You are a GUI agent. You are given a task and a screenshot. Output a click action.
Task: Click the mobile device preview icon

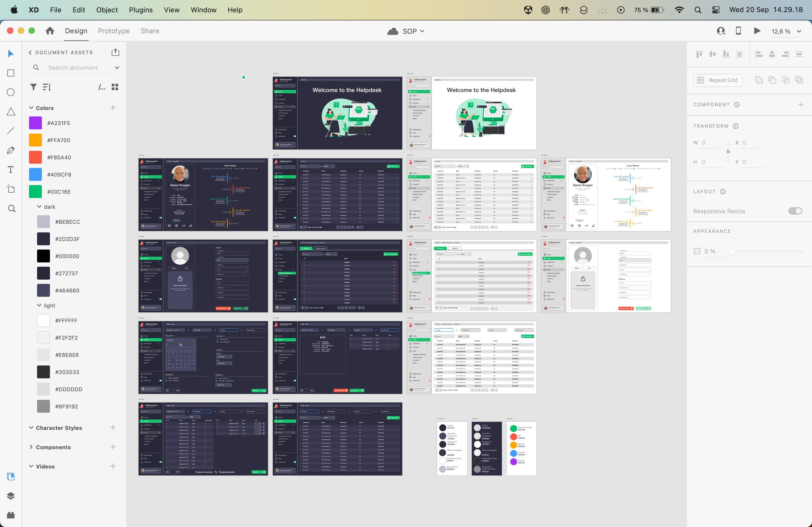tap(738, 31)
